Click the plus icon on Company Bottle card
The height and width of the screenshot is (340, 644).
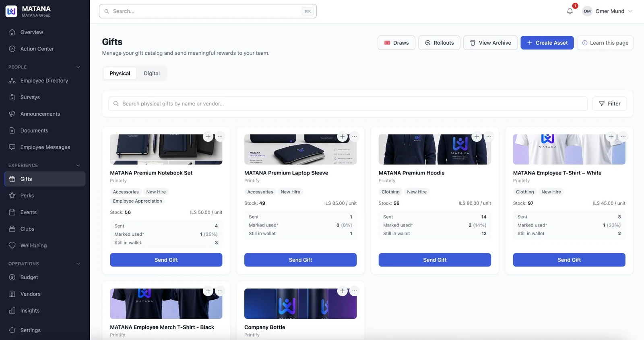coord(343,291)
